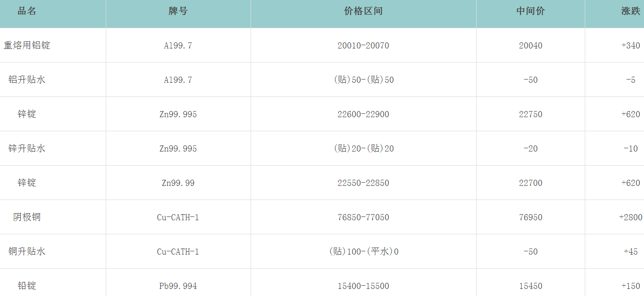Viewport: 644px width, 296px height.
Task: Click the 20040 middle price value
Action: point(530,46)
